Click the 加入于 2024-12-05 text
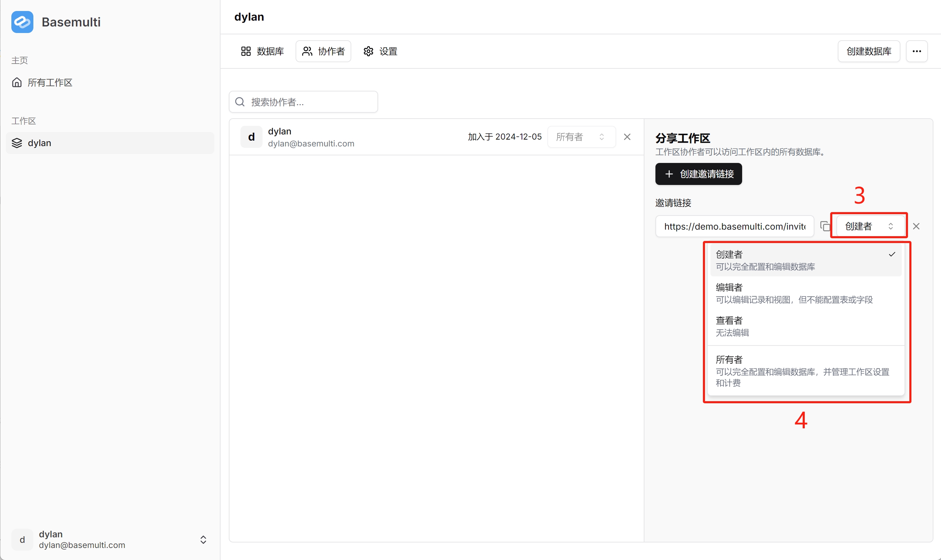Viewport: 941px width, 560px height. tap(504, 136)
